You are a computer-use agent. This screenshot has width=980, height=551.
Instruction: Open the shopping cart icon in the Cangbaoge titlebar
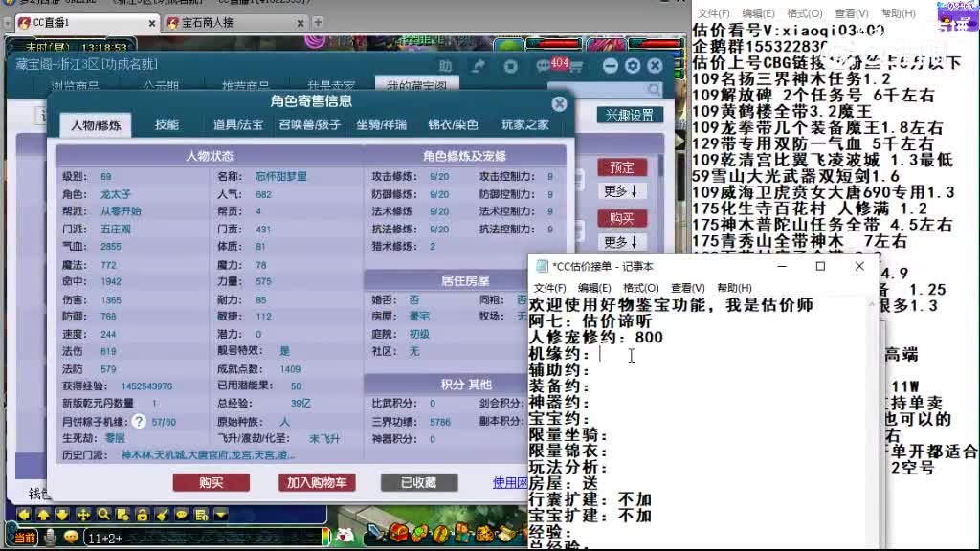577,65
